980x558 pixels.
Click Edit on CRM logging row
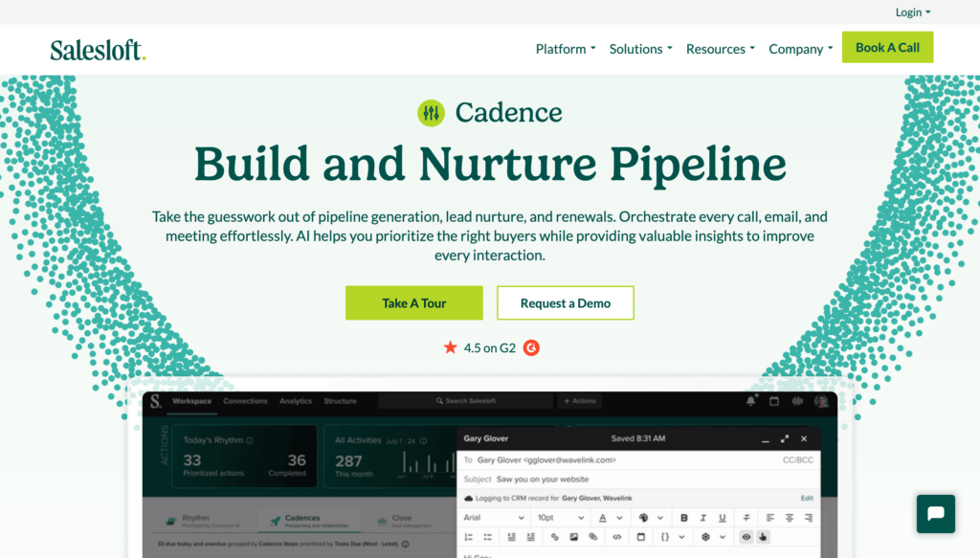click(x=807, y=498)
